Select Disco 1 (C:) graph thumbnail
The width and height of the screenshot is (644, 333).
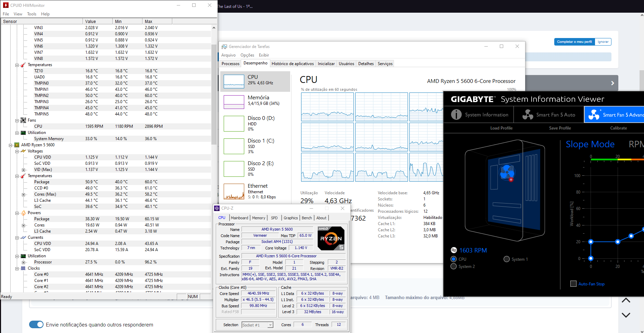pyautogui.click(x=234, y=146)
